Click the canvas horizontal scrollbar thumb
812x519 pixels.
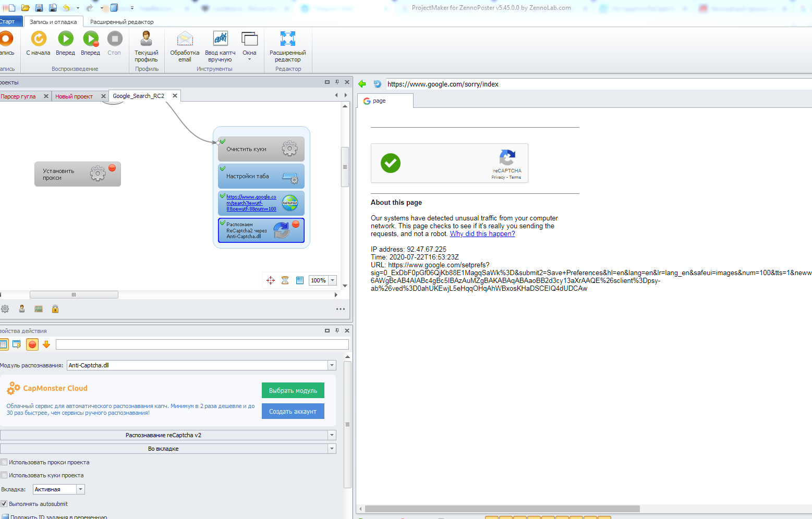[x=74, y=295]
